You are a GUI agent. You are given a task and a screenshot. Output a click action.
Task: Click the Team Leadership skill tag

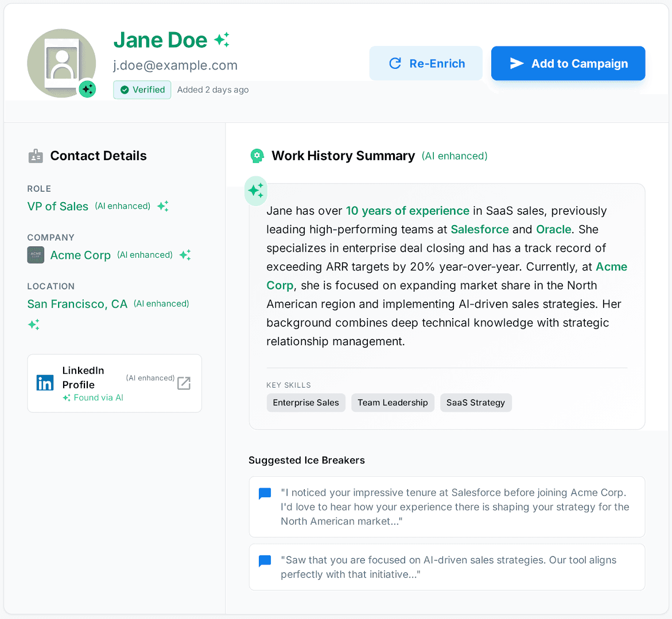tap(393, 403)
